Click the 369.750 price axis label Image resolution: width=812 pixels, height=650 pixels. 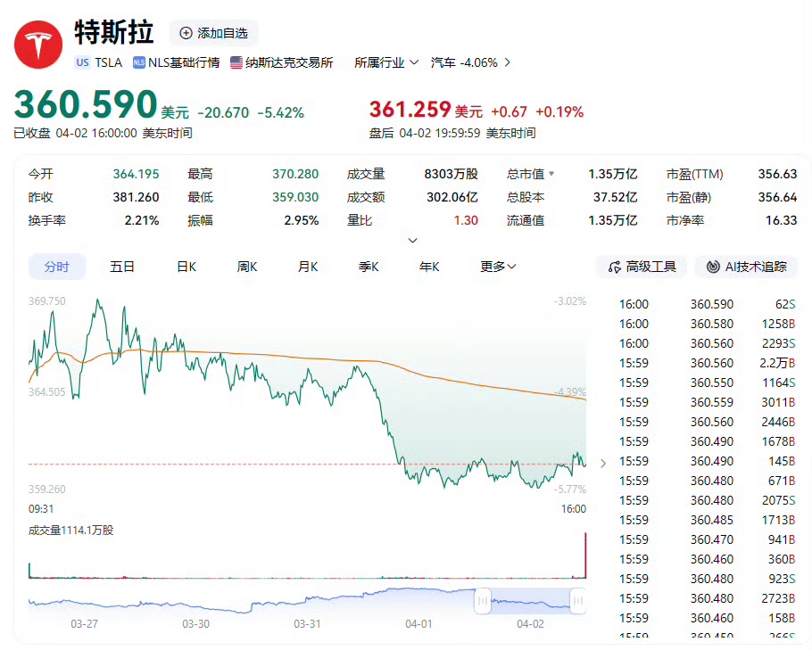coord(47,301)
